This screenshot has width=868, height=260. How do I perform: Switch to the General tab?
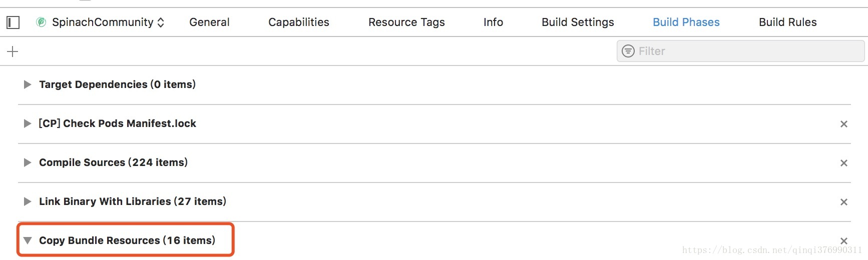click(x=209, y=22)
